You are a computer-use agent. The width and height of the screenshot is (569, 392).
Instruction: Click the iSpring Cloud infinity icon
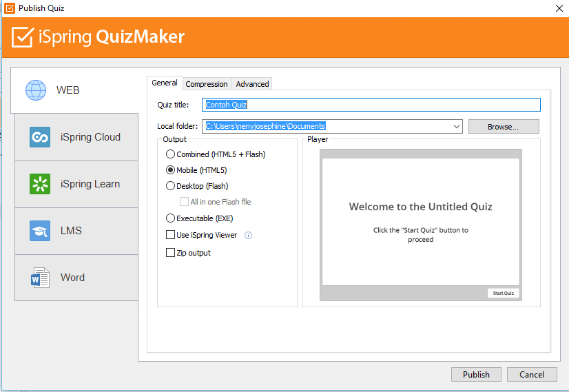(x=40, y=137)
